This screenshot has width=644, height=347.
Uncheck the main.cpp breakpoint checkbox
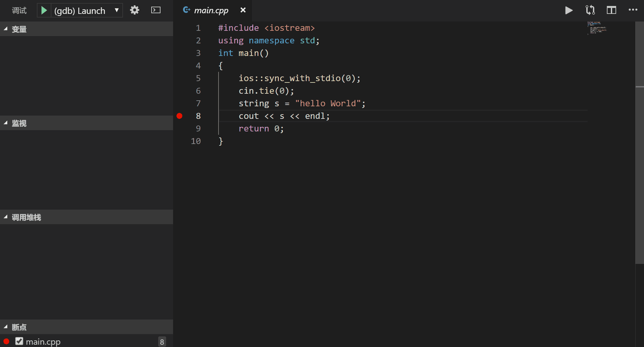19,341
